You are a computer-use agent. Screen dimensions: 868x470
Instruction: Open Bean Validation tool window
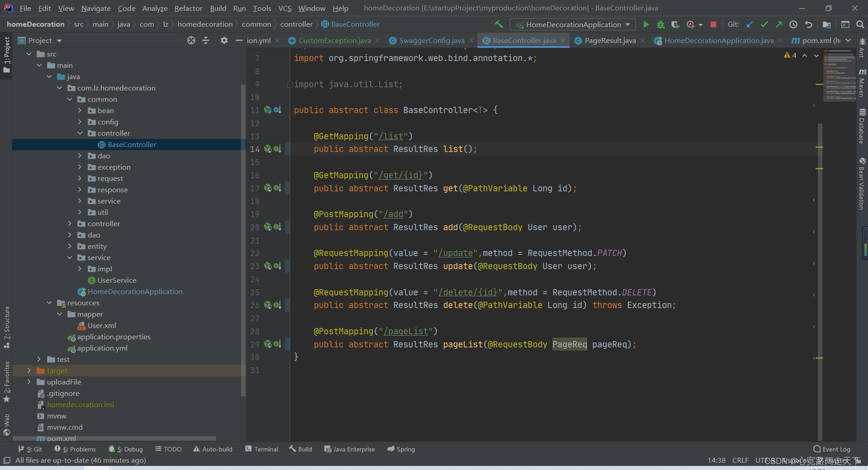point(862,183)
